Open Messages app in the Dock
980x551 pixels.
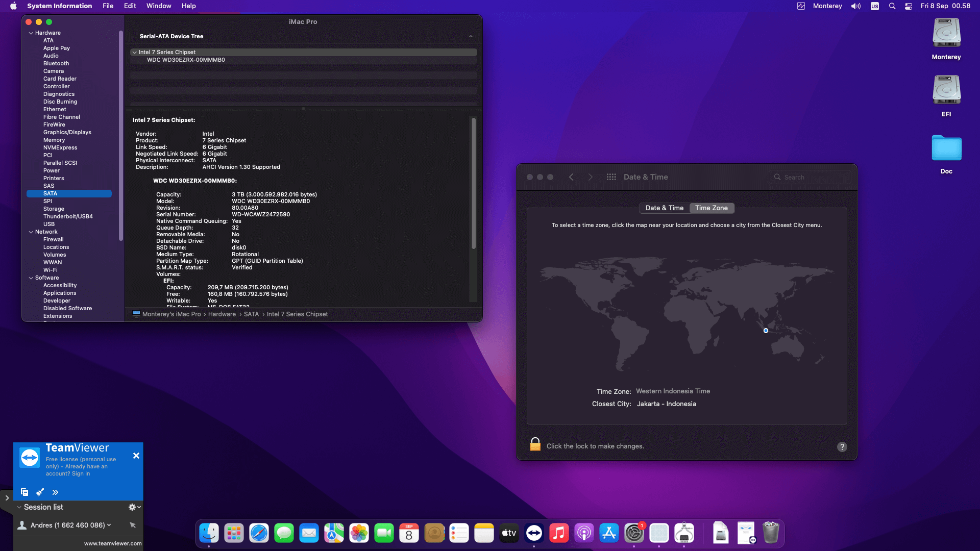[284, 533]
